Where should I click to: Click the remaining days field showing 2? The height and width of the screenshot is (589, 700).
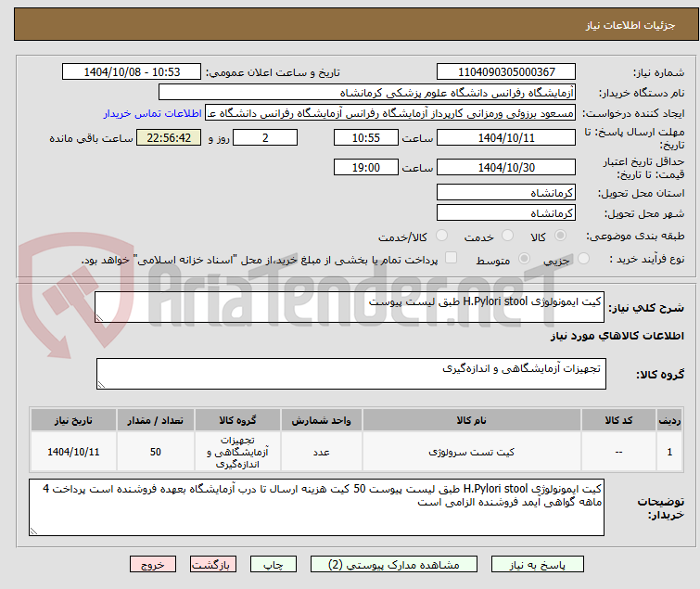(265, 137)
